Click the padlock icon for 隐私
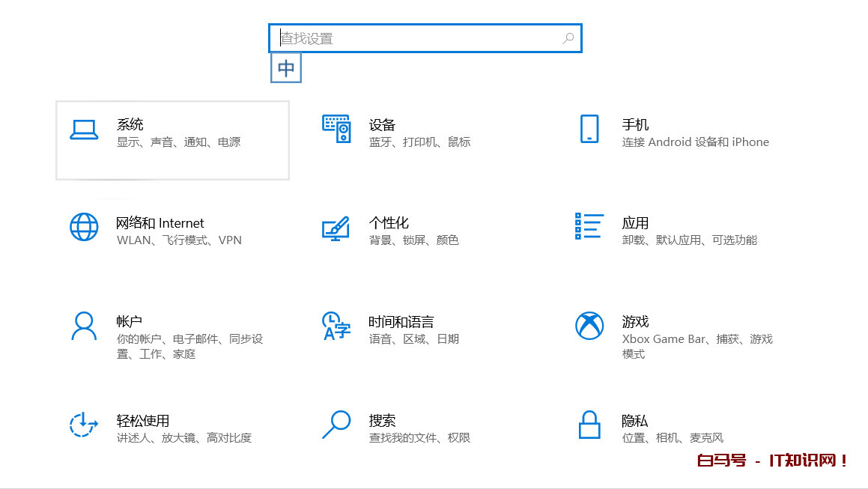Image resolution: width=868 pixels, height=489 pixels. click(x=589, y=425)
